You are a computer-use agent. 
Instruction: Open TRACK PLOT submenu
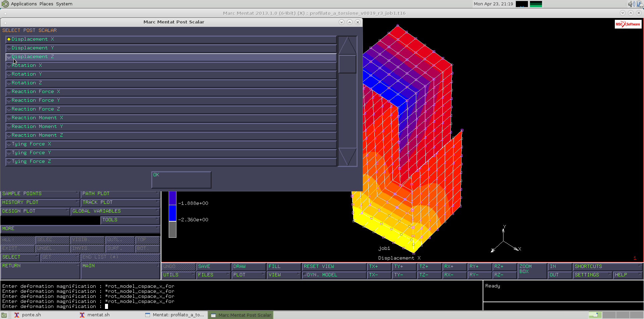point(120,202)
